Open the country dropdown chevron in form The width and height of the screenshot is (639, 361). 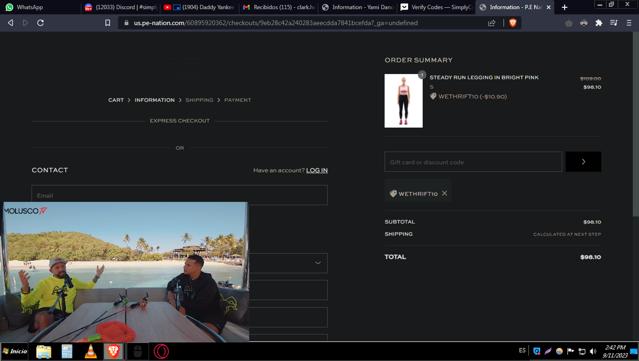point(317,263)
